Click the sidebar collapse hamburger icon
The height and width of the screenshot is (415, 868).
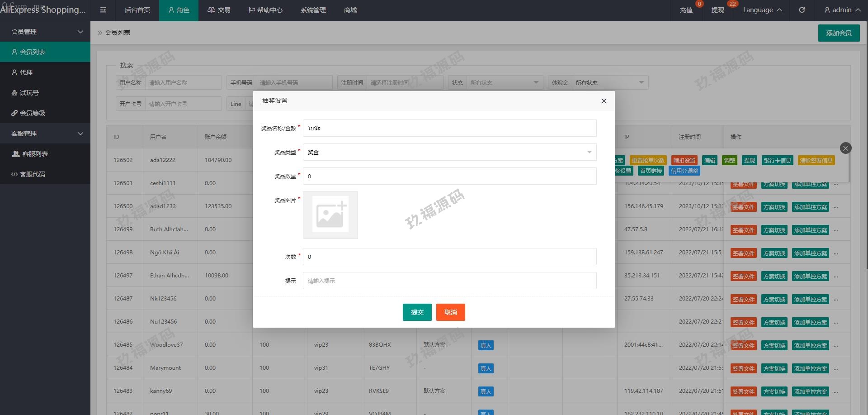[103, 10]
